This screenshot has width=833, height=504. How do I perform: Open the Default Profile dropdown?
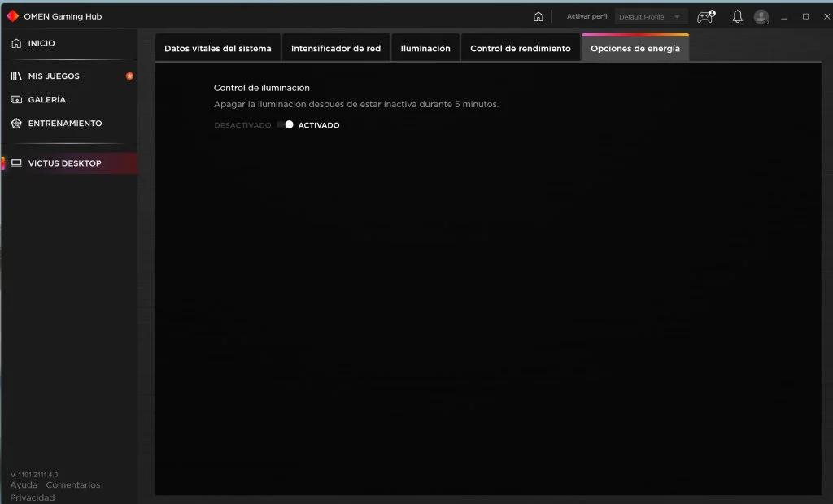coord(651,16)
